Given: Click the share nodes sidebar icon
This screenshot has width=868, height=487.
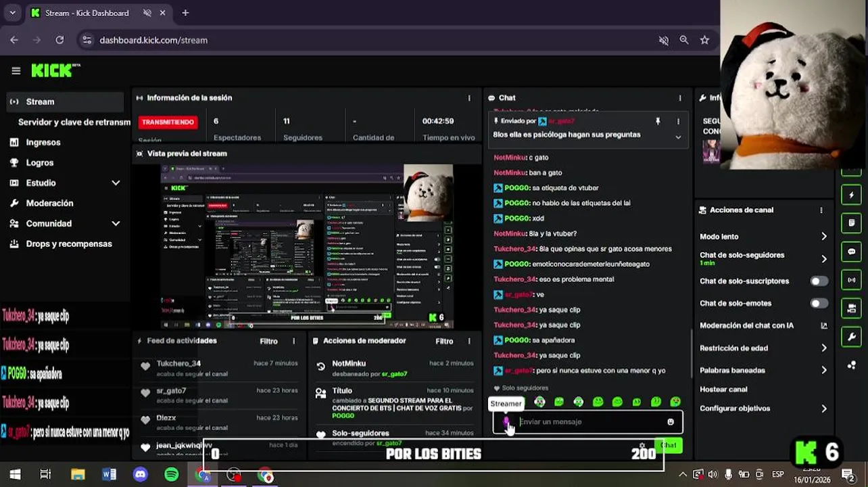Looking at the screenshot, I should point(852,365).
